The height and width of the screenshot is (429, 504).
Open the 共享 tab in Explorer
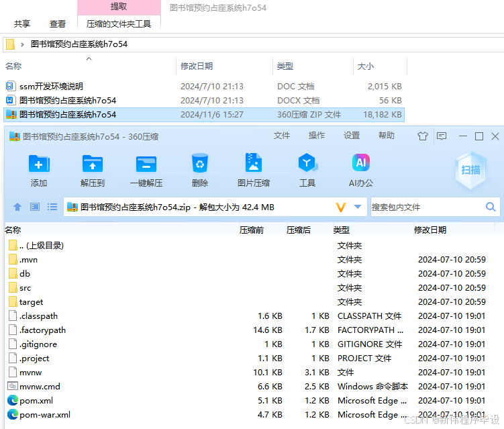(22, 23)
